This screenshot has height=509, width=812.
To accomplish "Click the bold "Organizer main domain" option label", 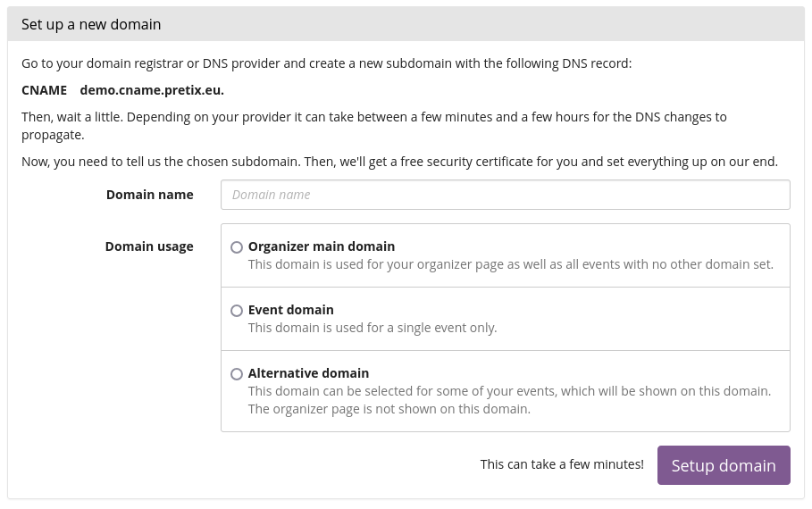I will pos(322,246).
